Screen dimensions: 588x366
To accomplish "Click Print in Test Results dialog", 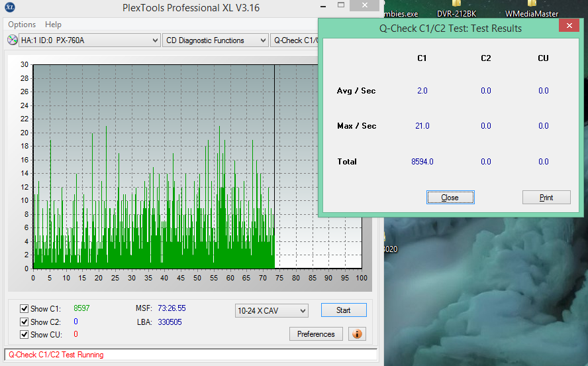I will point(546,198).
